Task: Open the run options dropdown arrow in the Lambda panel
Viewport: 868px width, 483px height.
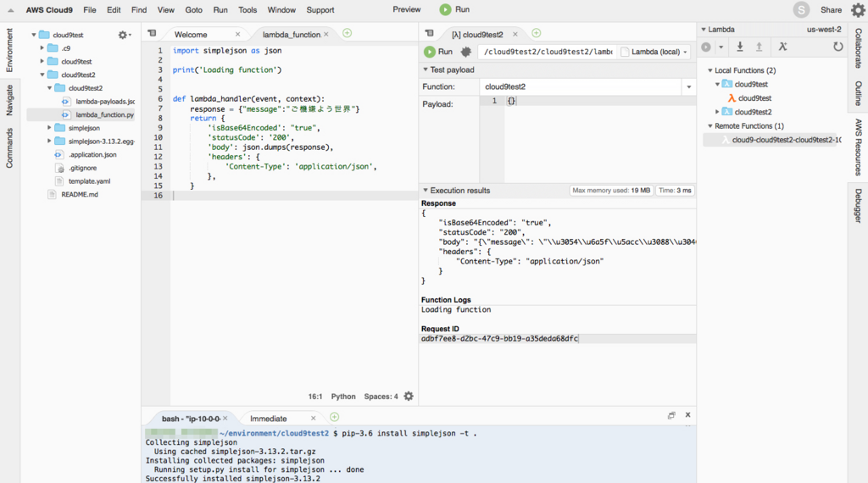Action: click(x=721, y=47)
